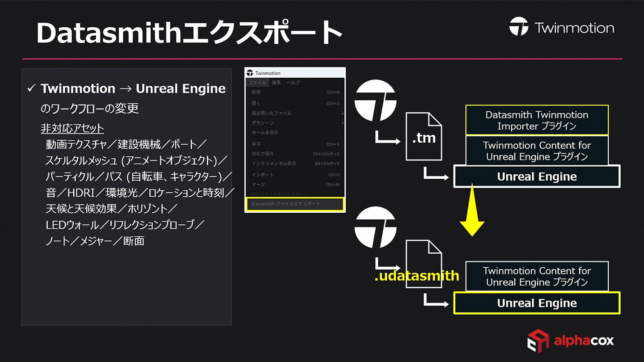
Task: Select 保存 menu entry
Action: point(295,144)
